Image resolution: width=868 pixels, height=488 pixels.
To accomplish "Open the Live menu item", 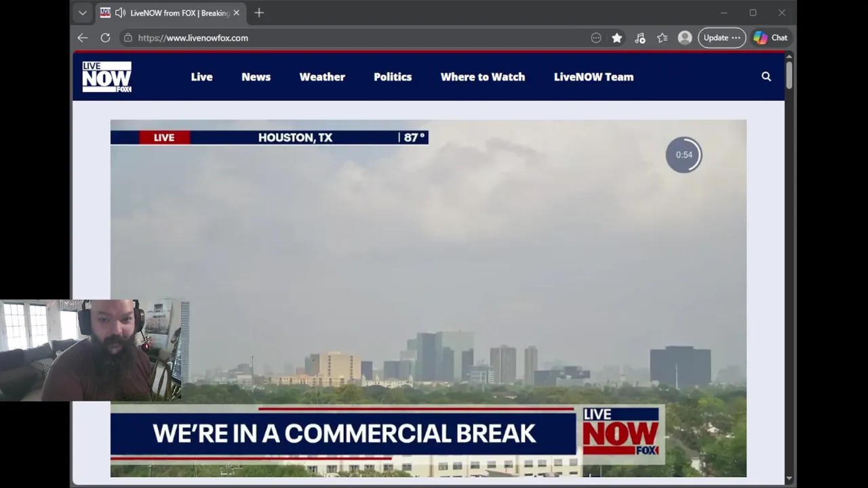I will tap(201, 77).
